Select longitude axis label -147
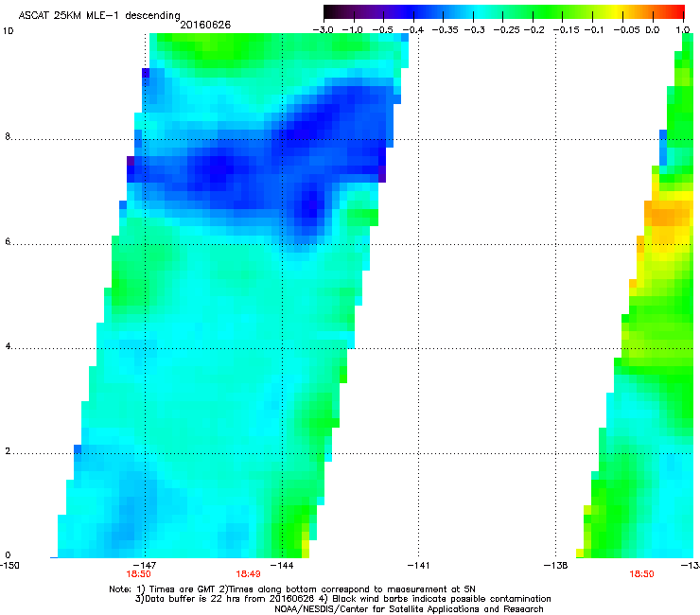 coord(144,566)
